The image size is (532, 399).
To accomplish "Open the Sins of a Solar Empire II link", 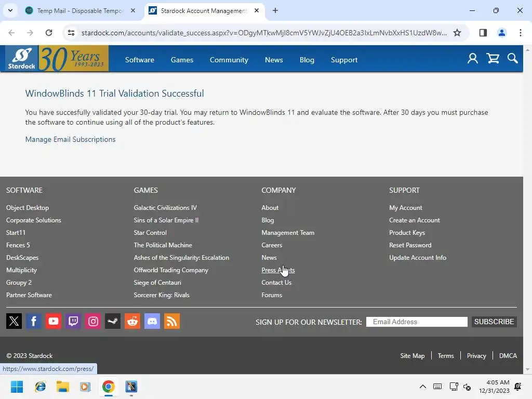I will coord(166,220).
